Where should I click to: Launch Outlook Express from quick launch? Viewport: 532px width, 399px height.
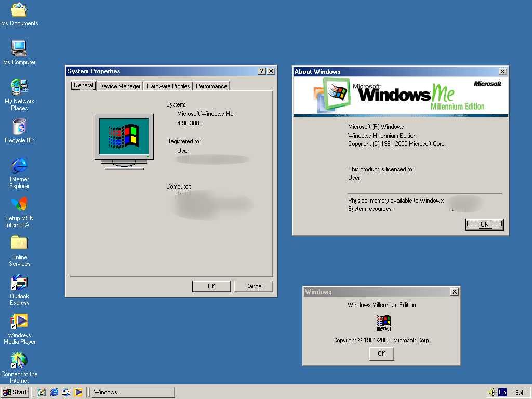tap(66, 392)
